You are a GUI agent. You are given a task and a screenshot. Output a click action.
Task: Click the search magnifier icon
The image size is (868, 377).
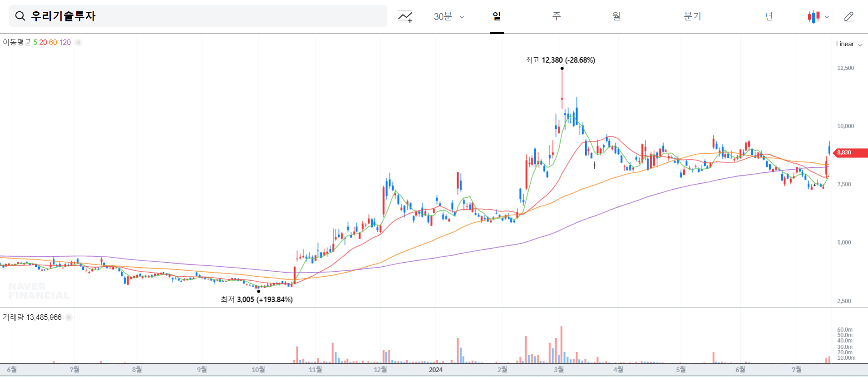click(x=20, y=16)
